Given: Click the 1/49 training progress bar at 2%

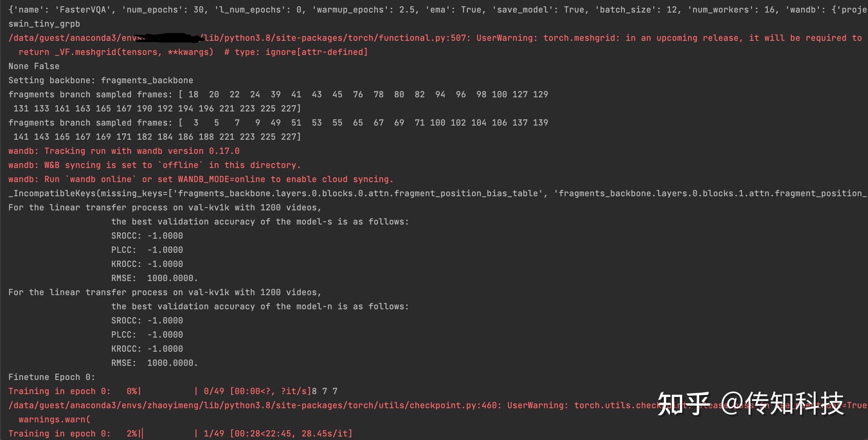Looking at the screenshot, I should click(x=168, y=434).
